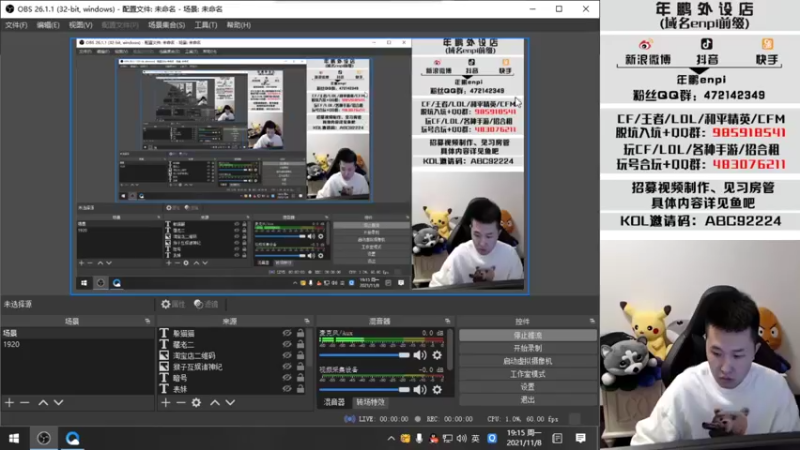Image resolution: width=800 pixels, height=450 pixels.
Task: Move the scene down in the Scenes panel
Action: 59,403
